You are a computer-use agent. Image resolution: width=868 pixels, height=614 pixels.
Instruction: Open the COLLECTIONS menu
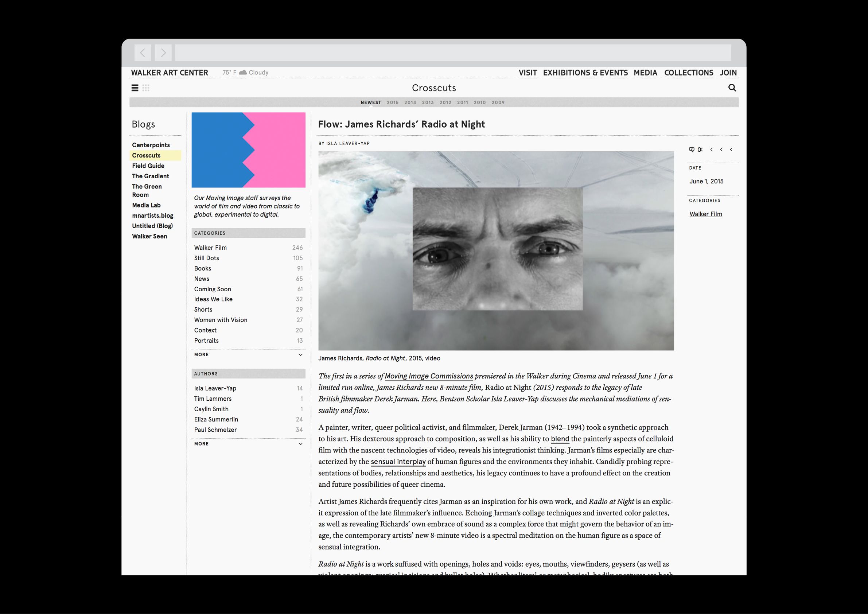point(688,73)
